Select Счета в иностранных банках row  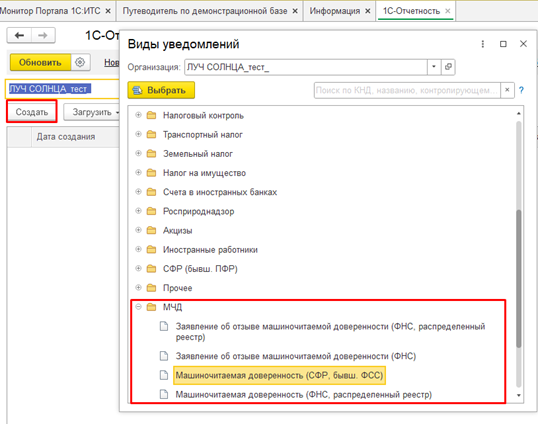220,192
